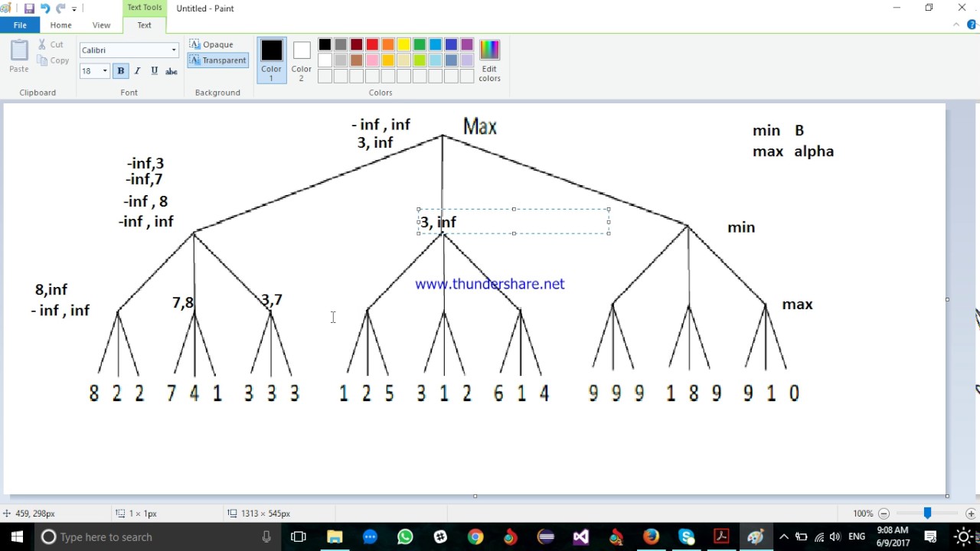Image resolution: width=980 pixels, height=551 pixels.
Task: Pick the yellow color swatch
Action: tap(403, 44)
